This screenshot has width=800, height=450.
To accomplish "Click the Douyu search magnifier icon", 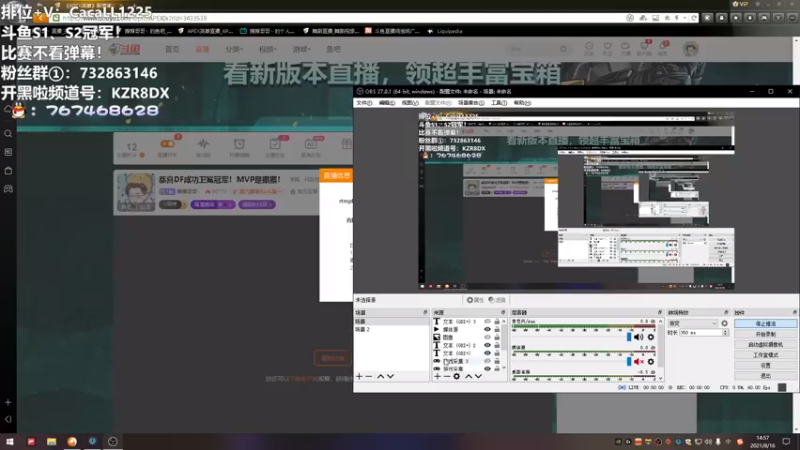I will point(563,49).
